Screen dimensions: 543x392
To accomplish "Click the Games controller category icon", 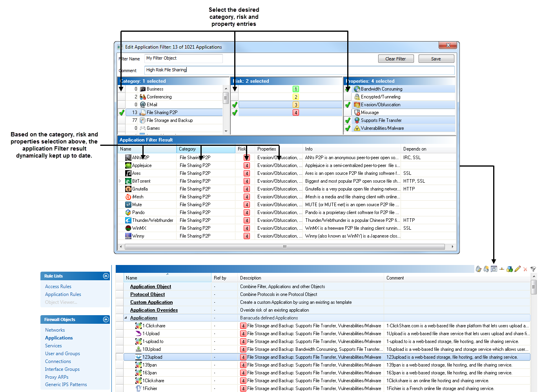I will point(143,128).
